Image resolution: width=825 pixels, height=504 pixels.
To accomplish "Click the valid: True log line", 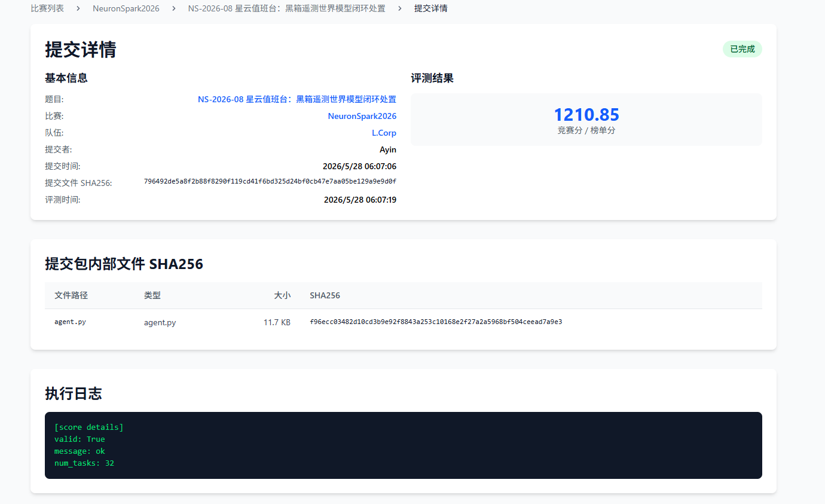I will [80, 439].
